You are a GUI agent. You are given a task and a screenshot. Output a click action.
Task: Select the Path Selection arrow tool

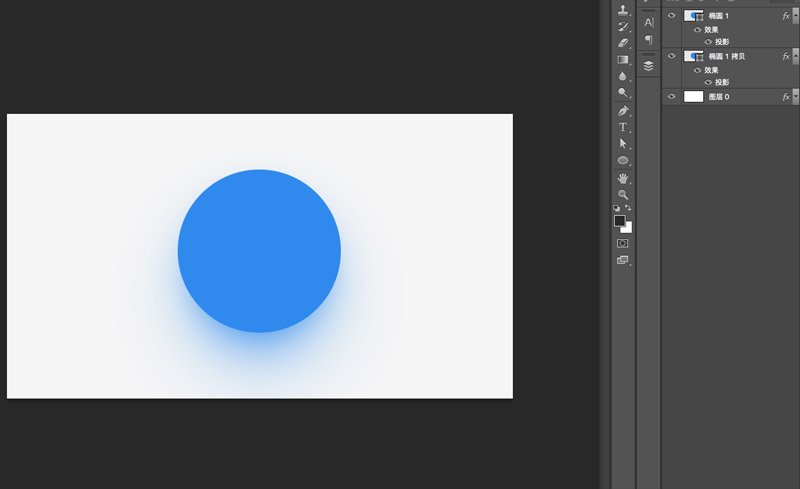pos(622,143)
